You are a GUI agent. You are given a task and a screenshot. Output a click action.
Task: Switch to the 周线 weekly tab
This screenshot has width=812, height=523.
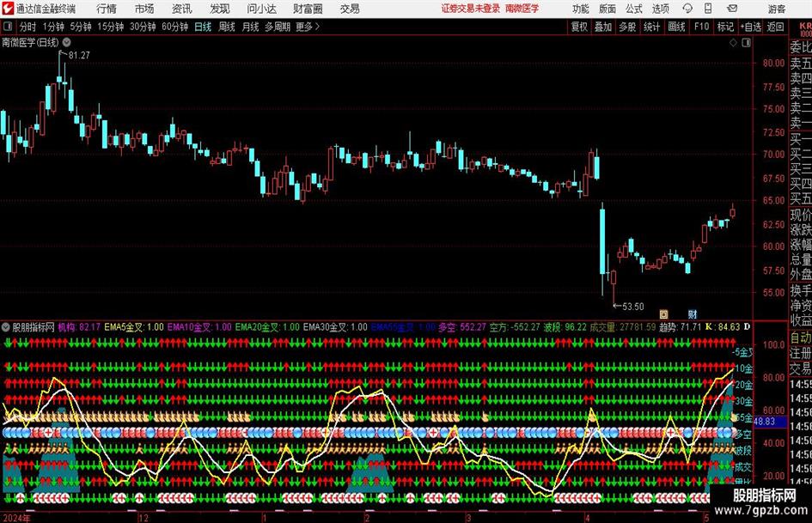[227, 27]
